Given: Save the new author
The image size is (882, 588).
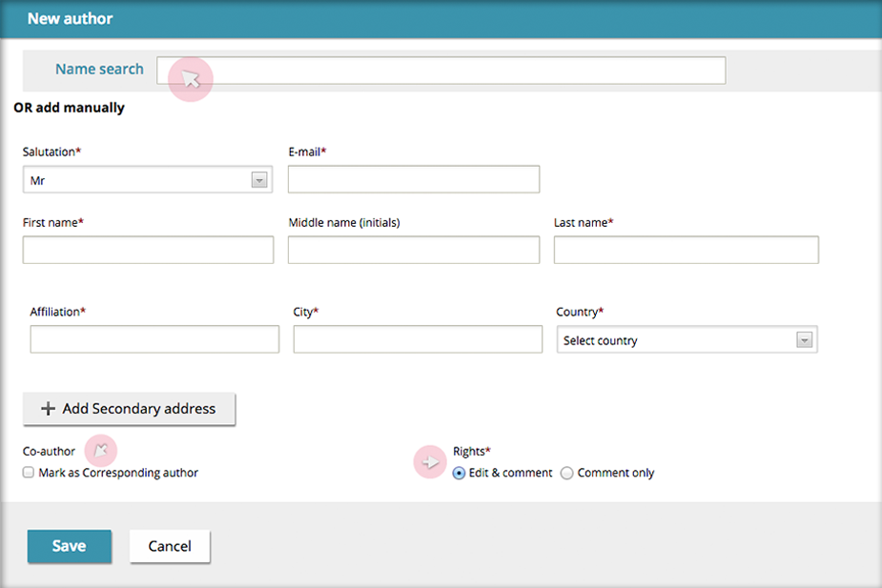Looking at the screenshot, I should (70, 546).
